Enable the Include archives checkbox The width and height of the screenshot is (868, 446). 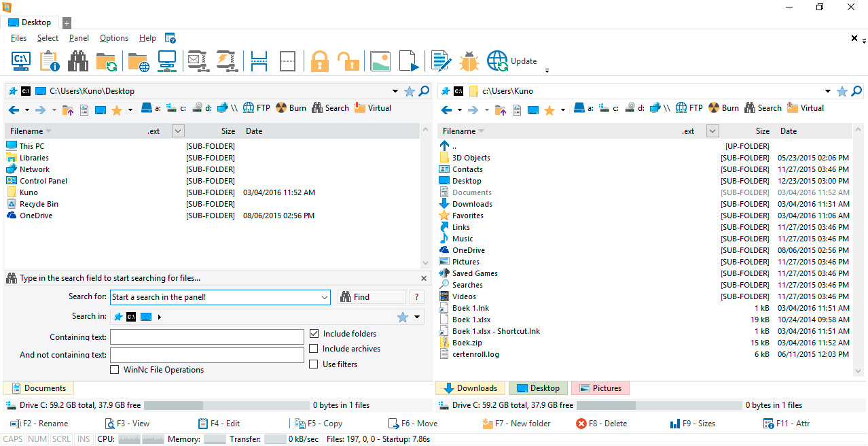click(314, 349)
